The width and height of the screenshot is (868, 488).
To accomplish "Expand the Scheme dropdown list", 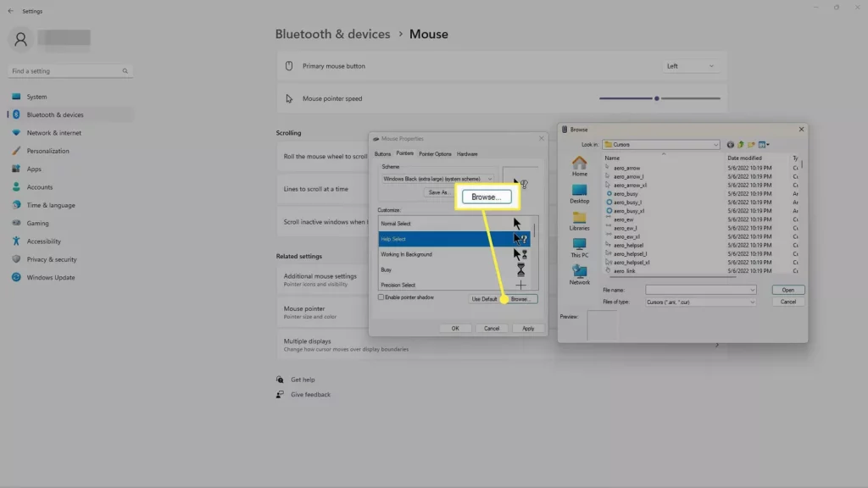I will tap(437, 180).
